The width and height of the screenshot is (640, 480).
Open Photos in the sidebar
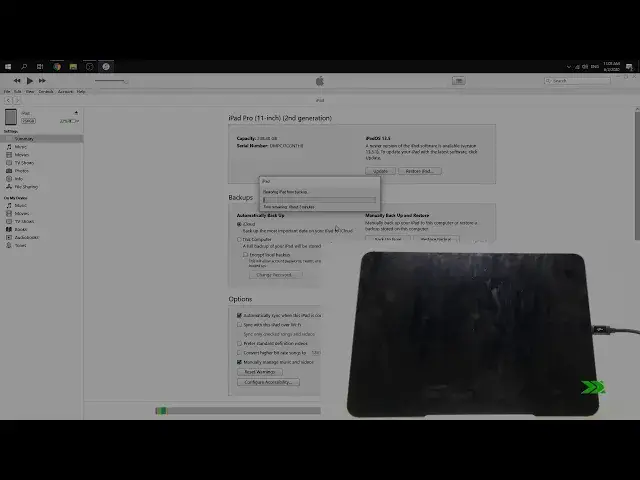pyautogui.click(x=21, y=170)
